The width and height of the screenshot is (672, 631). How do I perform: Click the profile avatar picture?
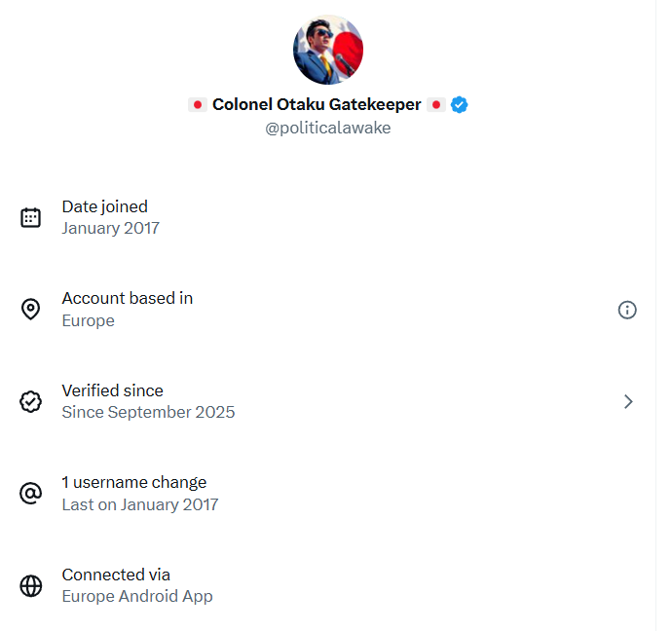[x=328, y=50]
